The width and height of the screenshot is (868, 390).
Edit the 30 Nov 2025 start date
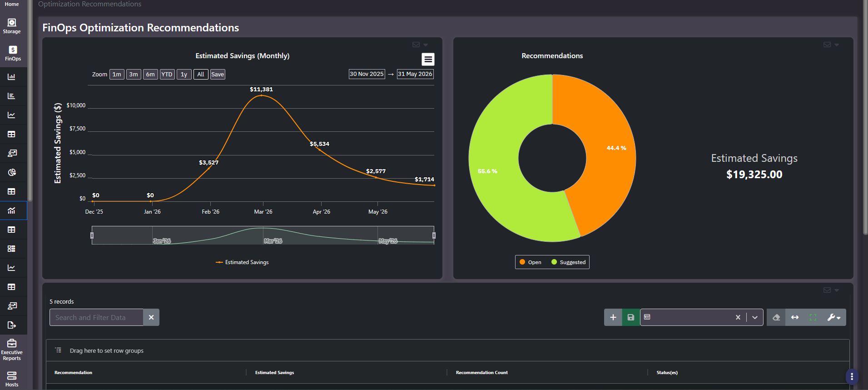(367, 74)
